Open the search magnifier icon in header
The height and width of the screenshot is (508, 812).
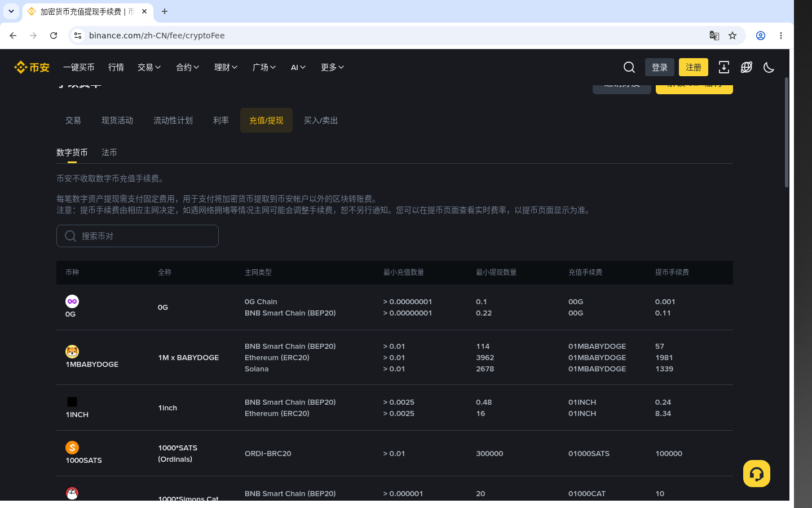629,67
